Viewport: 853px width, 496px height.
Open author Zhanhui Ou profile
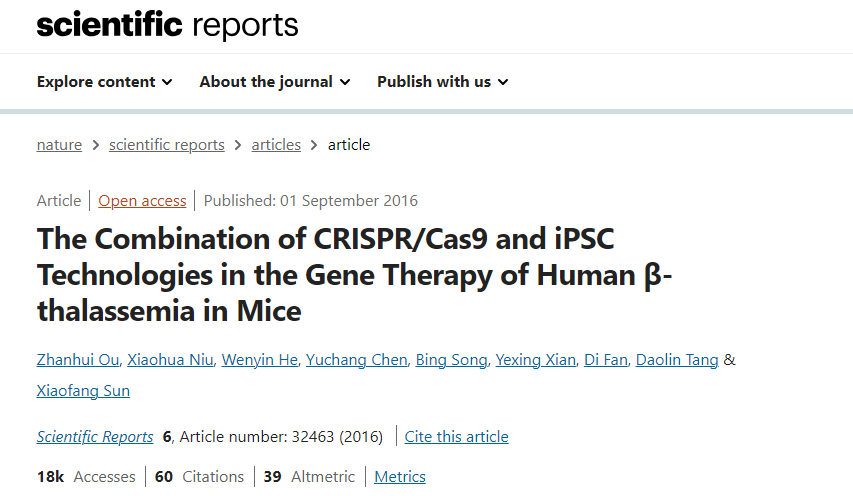pos(78,359)
